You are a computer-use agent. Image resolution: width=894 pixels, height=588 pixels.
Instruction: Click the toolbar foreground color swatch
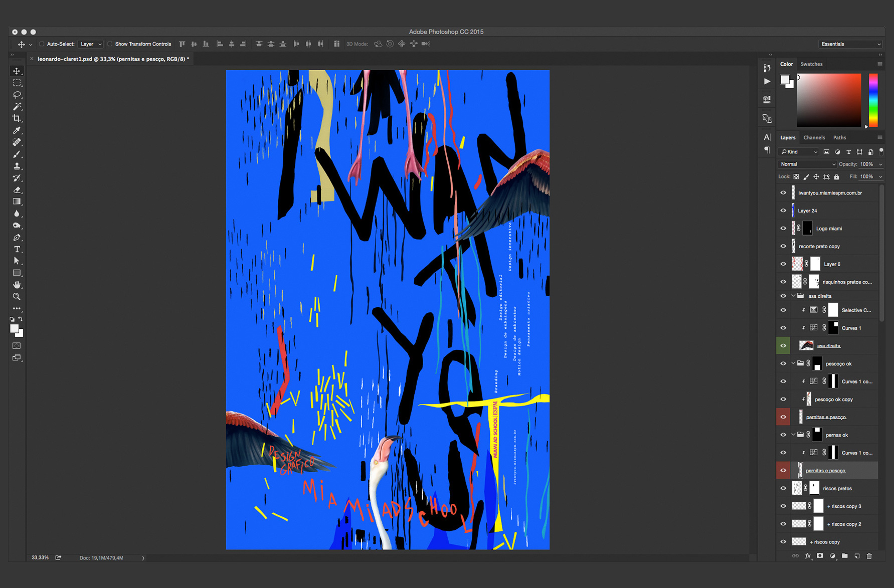click(x=14, y=328)
